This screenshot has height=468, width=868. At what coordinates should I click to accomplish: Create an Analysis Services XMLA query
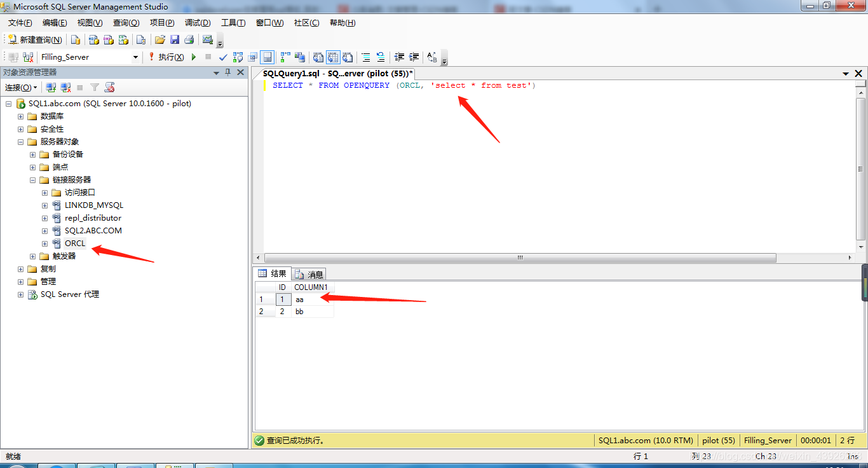pos(124,39)
